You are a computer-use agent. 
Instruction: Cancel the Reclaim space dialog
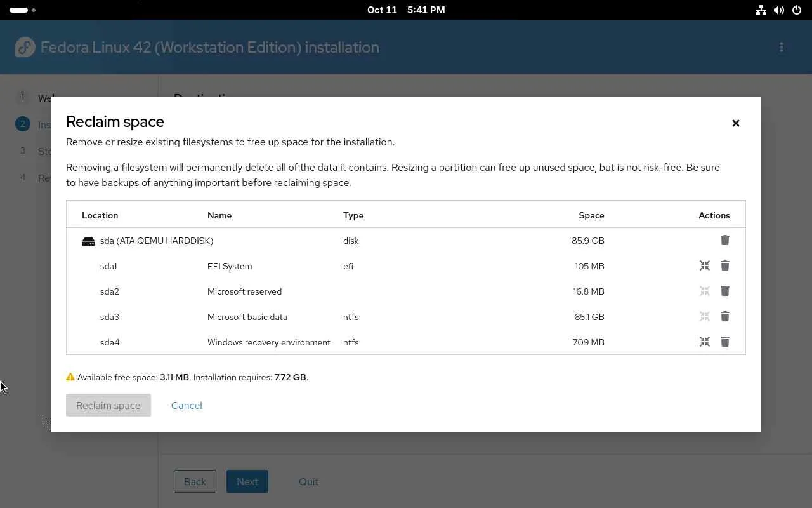pyautogui.click(x=187, y=405)
